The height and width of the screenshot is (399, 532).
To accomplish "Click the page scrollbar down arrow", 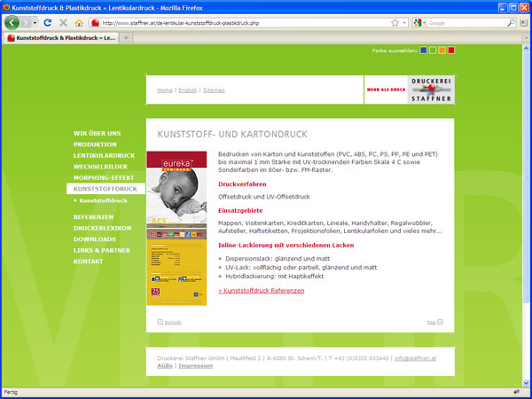I will (526, 383).
